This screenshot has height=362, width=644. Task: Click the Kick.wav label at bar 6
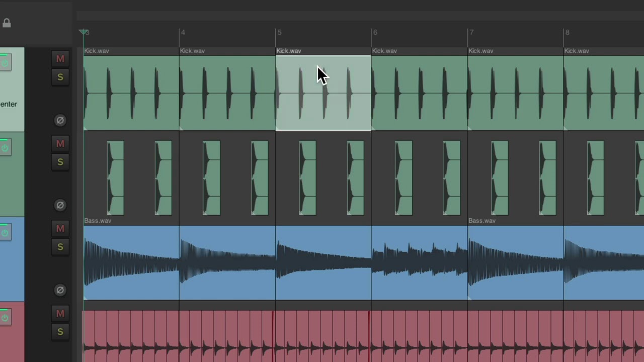tap(384, 51)
